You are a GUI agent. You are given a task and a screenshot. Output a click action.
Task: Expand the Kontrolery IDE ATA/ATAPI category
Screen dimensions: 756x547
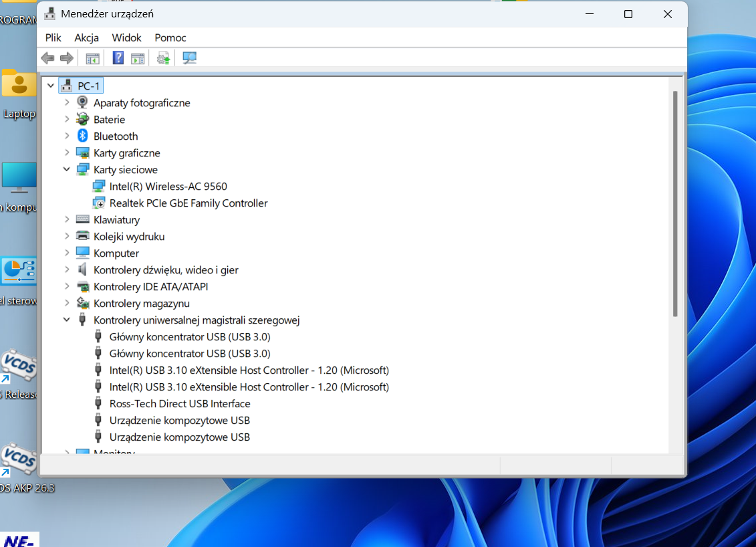(x=67, y=286)
